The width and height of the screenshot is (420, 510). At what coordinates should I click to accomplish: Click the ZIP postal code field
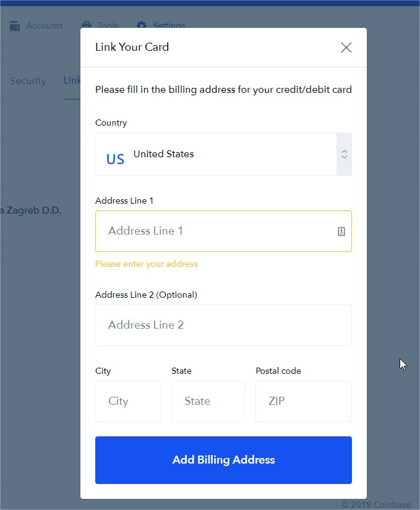point(304,401)
